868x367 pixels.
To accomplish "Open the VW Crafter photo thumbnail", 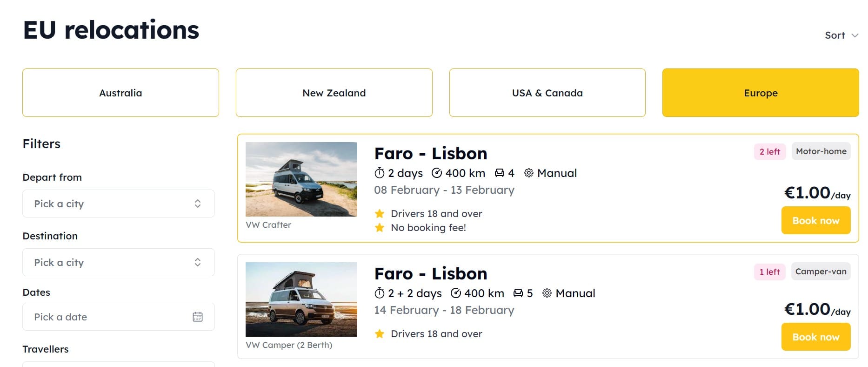I will (301, 179).
